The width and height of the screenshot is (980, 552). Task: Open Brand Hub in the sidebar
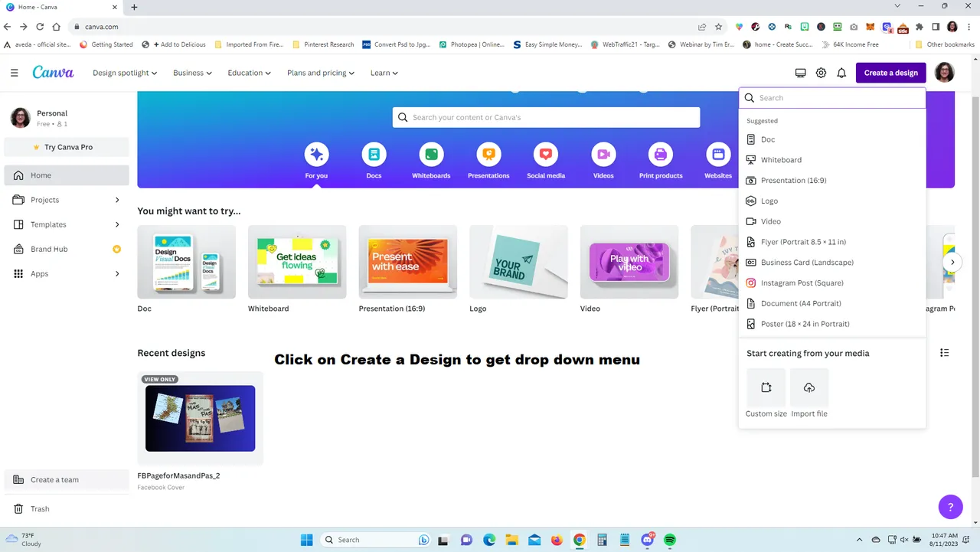click(x=66, y=249)
